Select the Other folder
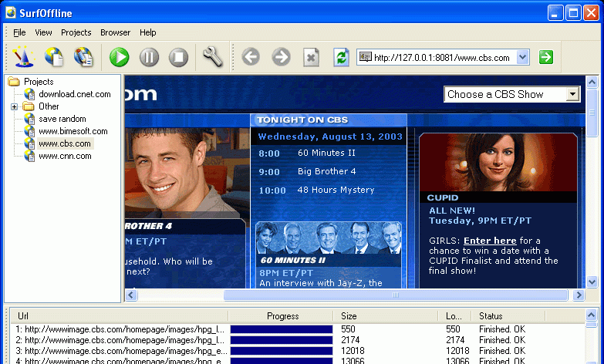604x364 pixels. coord(49,106)
